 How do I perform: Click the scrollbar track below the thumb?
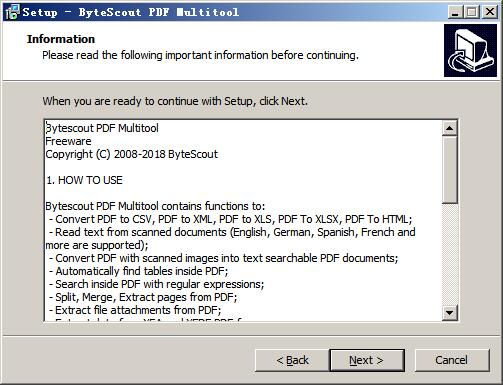point(449,254)
